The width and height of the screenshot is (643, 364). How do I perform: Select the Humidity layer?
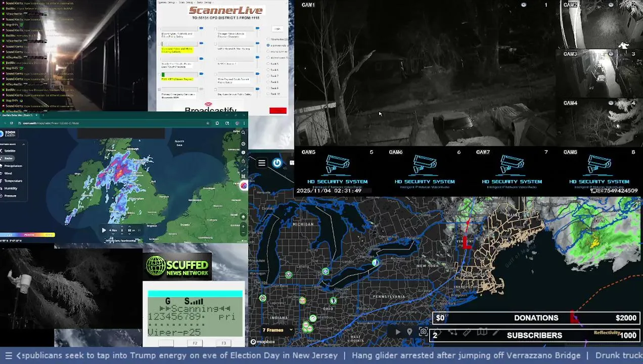click(x=9, y=188)
